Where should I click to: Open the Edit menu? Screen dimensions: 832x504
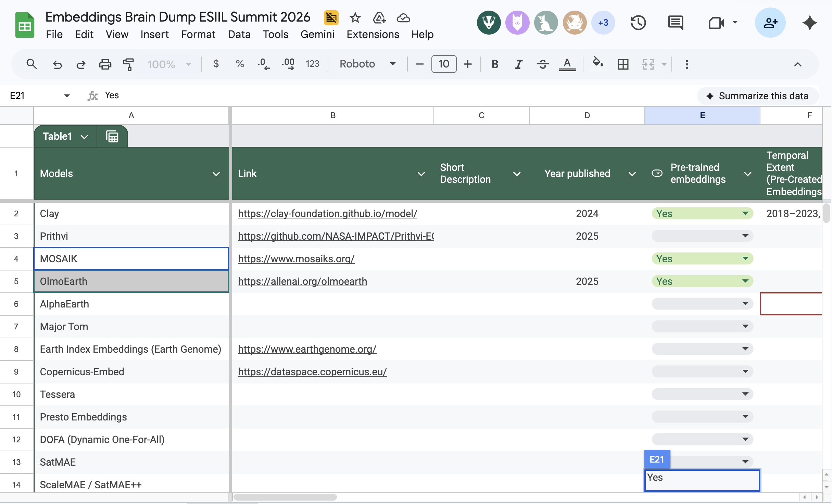(84, 34)
